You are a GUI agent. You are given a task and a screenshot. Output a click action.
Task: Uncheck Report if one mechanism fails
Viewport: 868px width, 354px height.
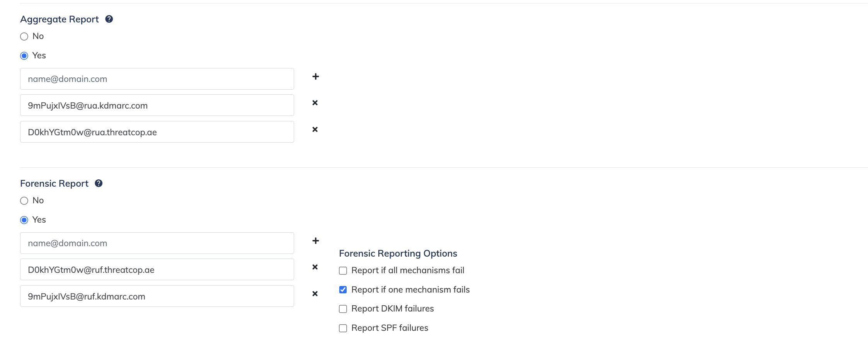tap(343, 290)
